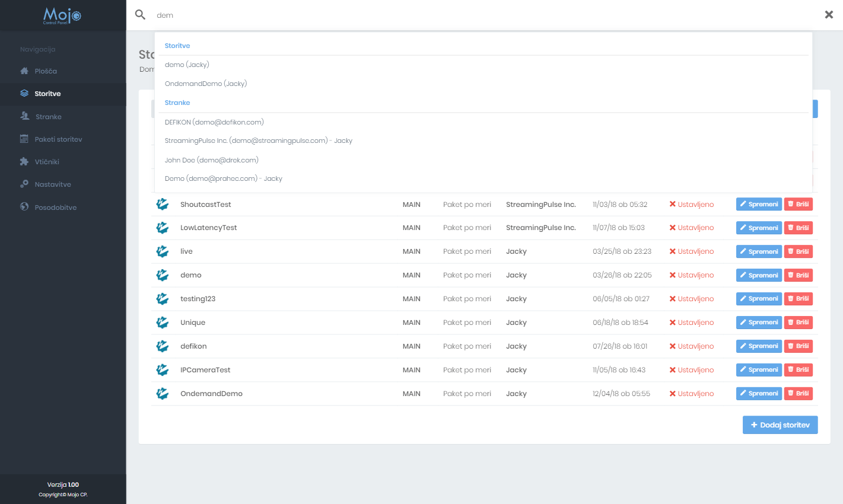Screen dimensions: 843x504
Task: Open the Stranke sidebar section
Action: (48, 117)
